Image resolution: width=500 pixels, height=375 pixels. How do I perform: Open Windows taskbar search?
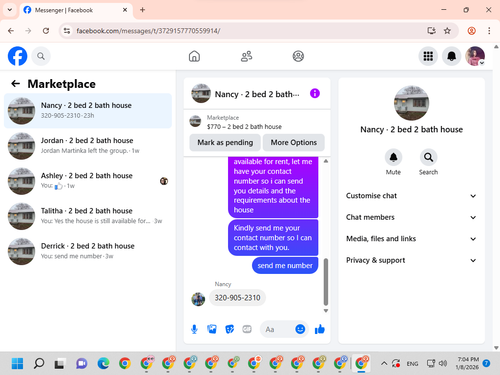(x=39, y=363)
